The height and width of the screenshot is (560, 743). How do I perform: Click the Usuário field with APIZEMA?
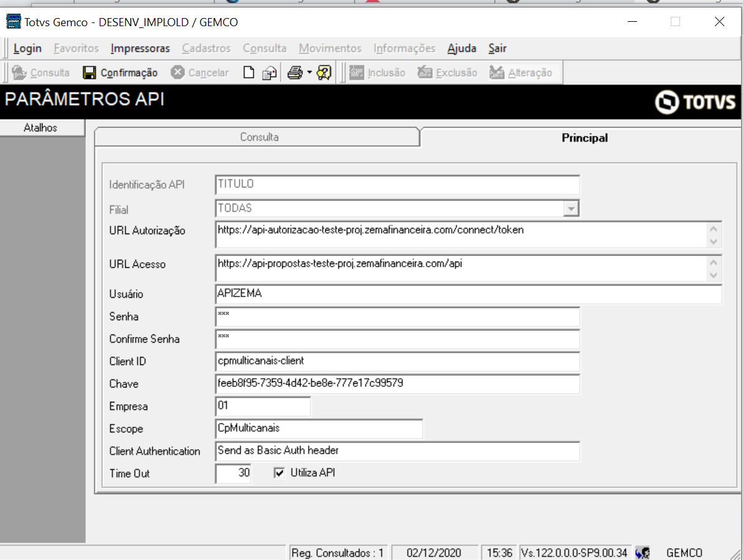click(x=468, y=293)
